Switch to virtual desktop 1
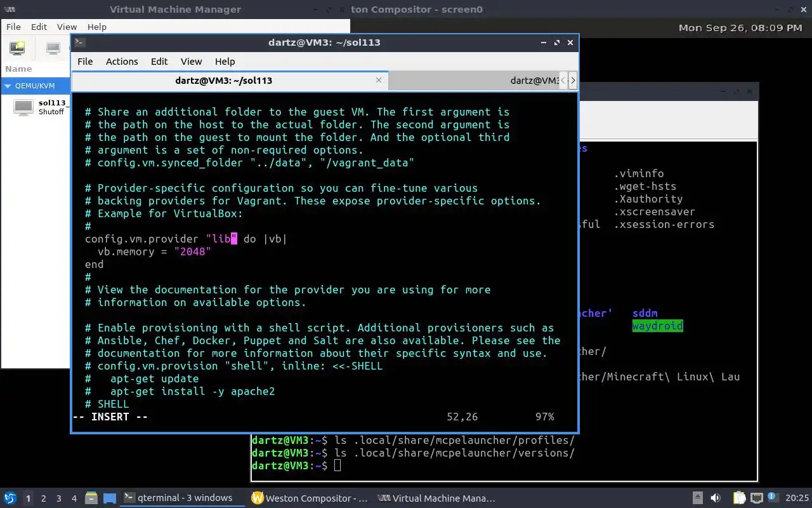This screenshot has height=508, width=812. (28, 498)
